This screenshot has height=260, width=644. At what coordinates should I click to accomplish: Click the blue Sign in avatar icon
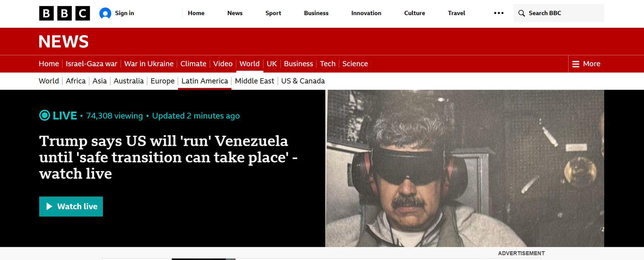pos(105,13)
